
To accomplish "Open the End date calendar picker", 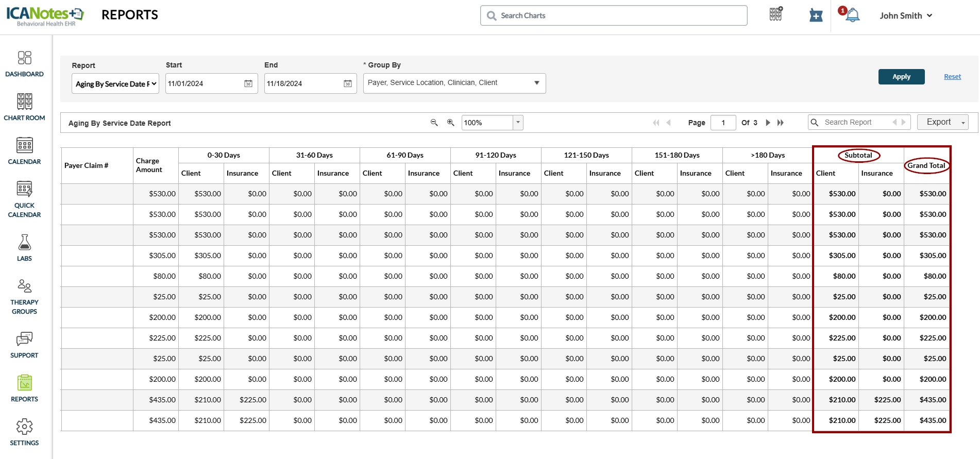I will pyautogui.click(x=348, y=83).
